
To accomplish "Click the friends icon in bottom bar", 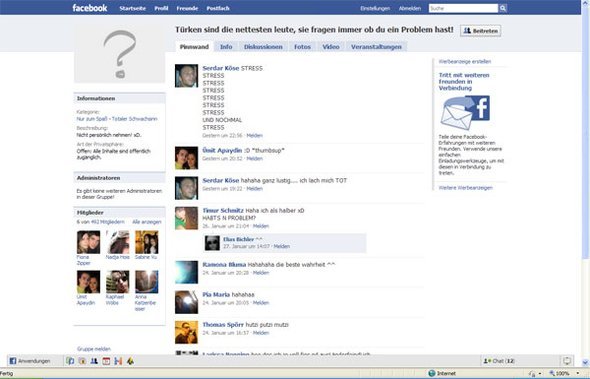I will pyautogui.click(x=94, y=361).
